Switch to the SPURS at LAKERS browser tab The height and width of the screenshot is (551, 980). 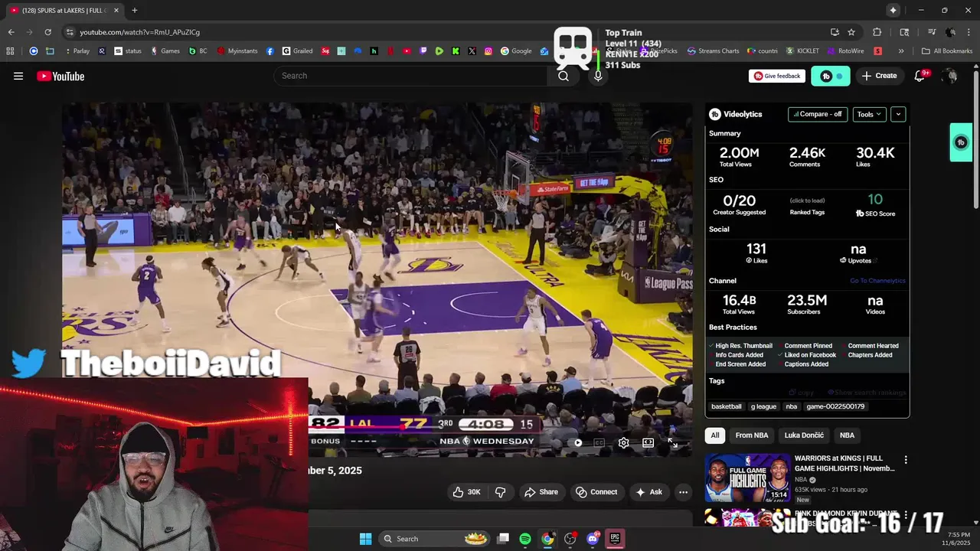coord(64,10)
